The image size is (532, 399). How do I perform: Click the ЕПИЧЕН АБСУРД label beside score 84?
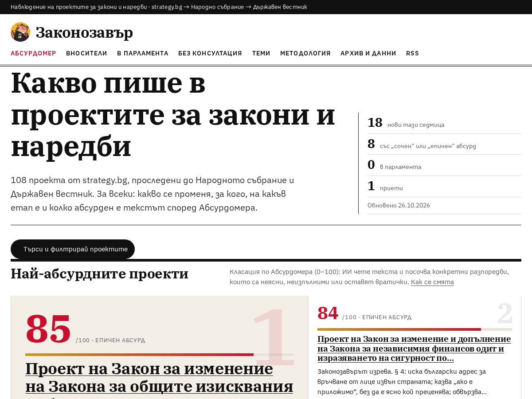[x=387, y=317]
